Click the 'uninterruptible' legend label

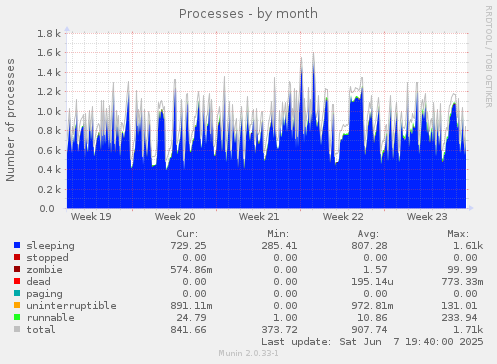click(72, 306)
